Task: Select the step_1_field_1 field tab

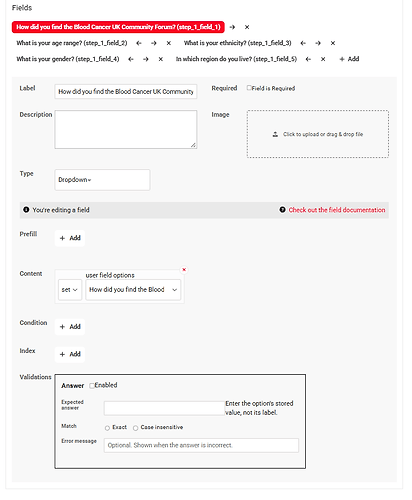Action: (118, 27)
